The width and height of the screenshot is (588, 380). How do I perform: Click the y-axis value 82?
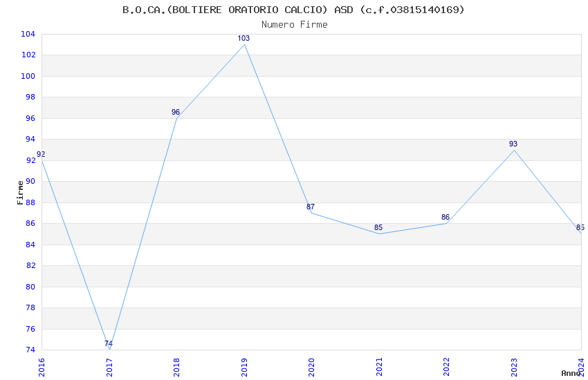(x=30, y=265)
